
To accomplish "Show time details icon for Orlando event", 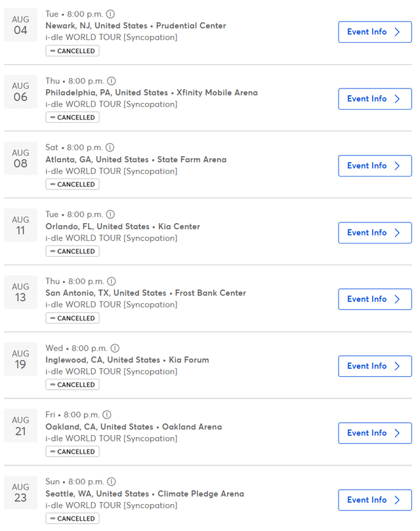I will (110, 215).
